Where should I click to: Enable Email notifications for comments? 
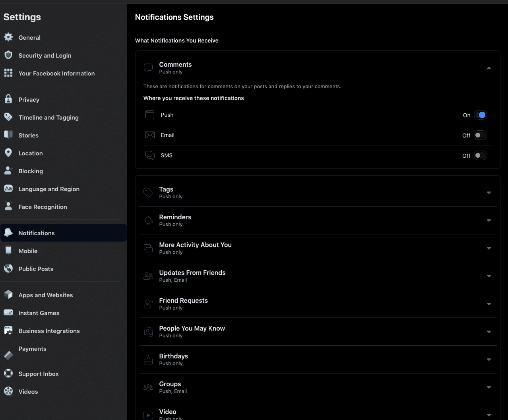[480, 135]
